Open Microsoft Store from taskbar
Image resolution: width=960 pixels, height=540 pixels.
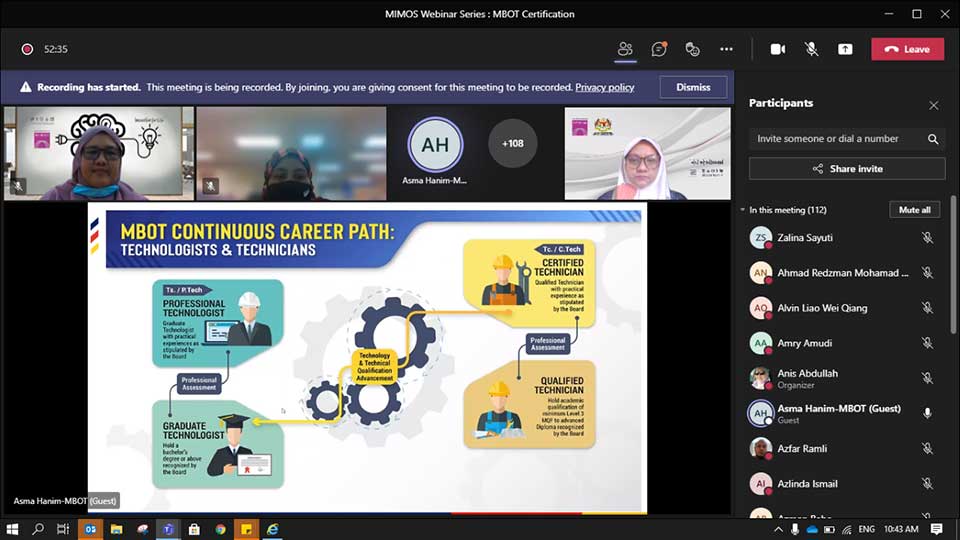pos(194,529)
